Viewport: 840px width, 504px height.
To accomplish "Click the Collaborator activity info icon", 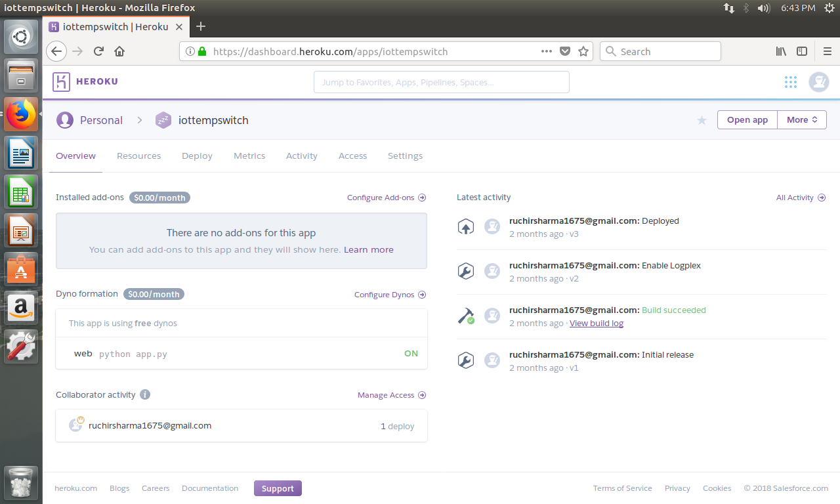I will [x=145, y=394].
